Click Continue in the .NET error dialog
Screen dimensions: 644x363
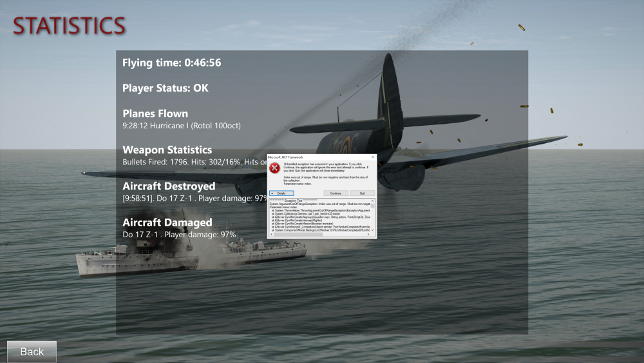(336, 193)
